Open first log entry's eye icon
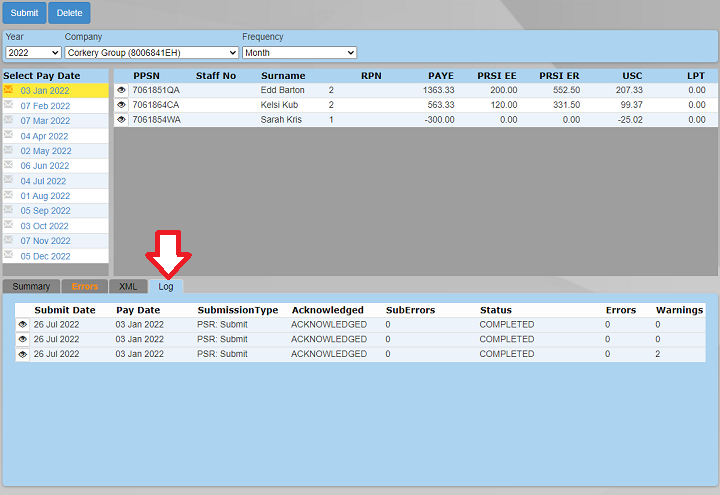Image resolution: width=720 pixels, height=495 pixels. (23, 325)
